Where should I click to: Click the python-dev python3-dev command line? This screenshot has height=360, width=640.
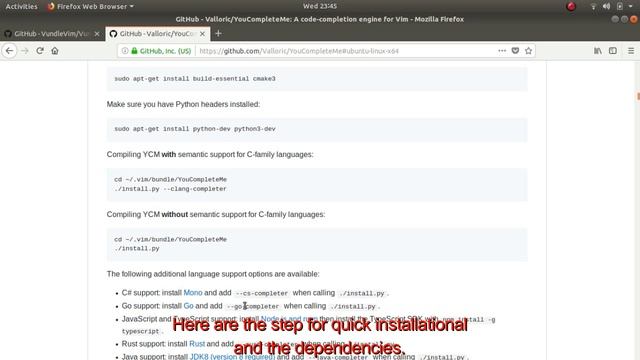click(195, 129)
